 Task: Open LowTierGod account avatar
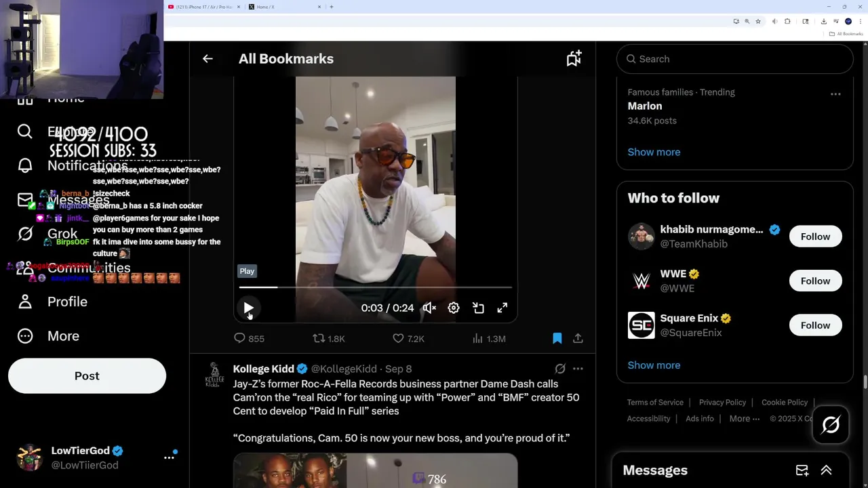[x=30, y=457]
